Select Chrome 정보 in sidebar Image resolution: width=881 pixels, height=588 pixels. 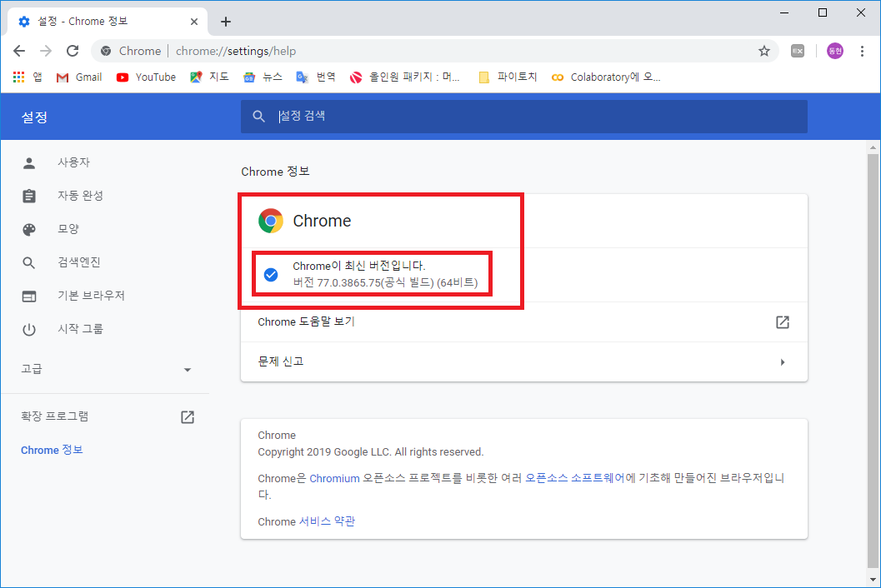[52, 450]
